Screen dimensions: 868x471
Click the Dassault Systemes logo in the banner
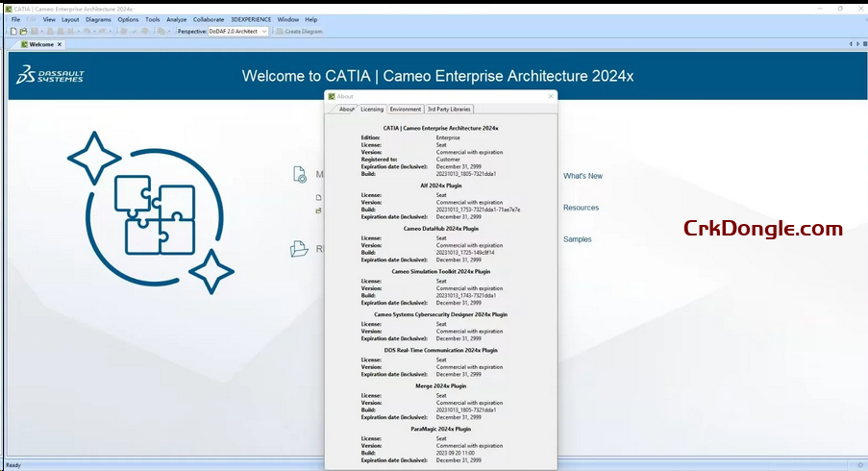50,75
